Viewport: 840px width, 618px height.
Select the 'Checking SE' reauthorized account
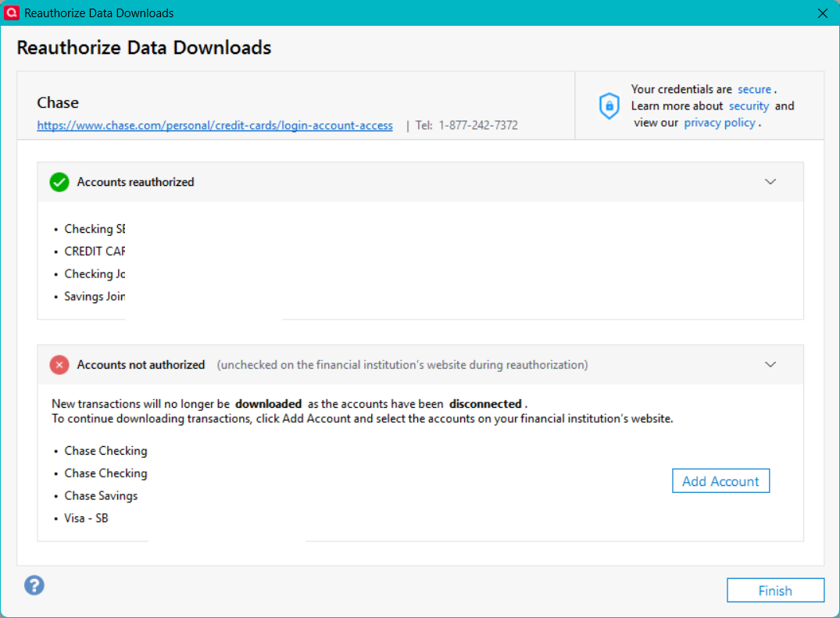[x=95, y=229]
